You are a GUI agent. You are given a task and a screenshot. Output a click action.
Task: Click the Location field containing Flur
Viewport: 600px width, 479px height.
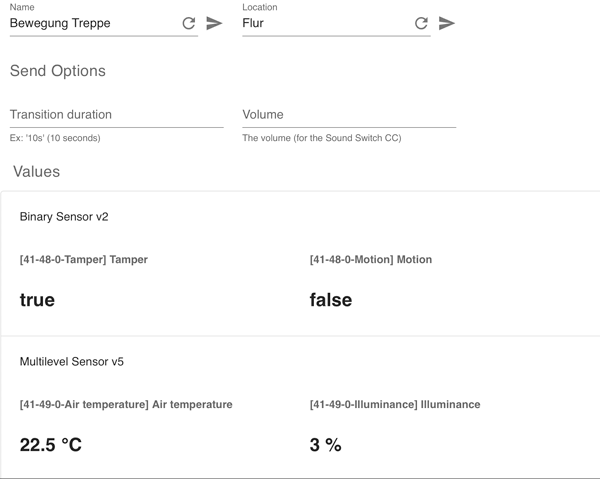pyautogui.click(x=325, y=23)
